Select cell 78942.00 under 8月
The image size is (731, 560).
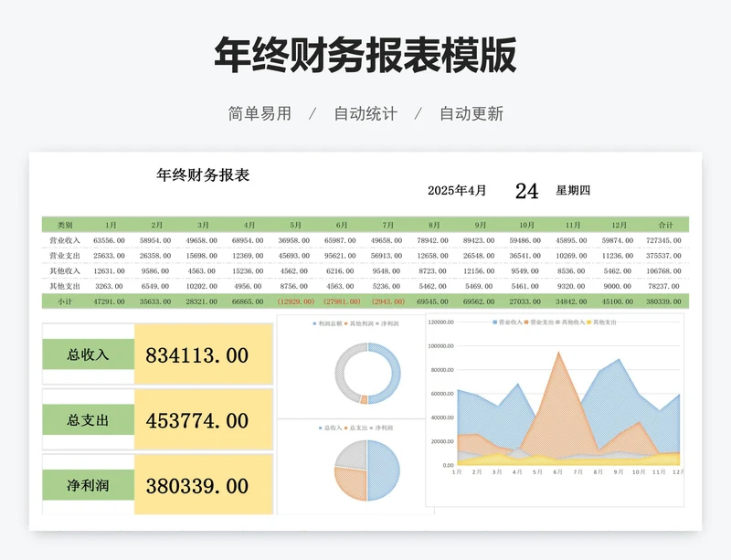432,240
